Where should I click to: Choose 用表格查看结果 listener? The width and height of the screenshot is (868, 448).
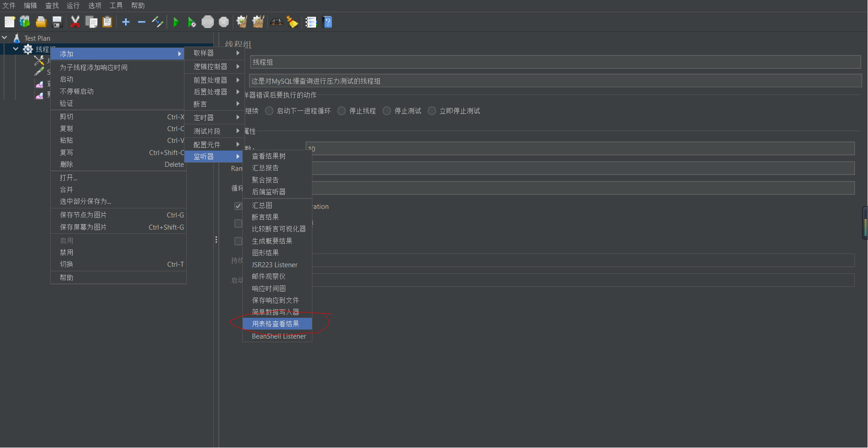pos(277,324)
